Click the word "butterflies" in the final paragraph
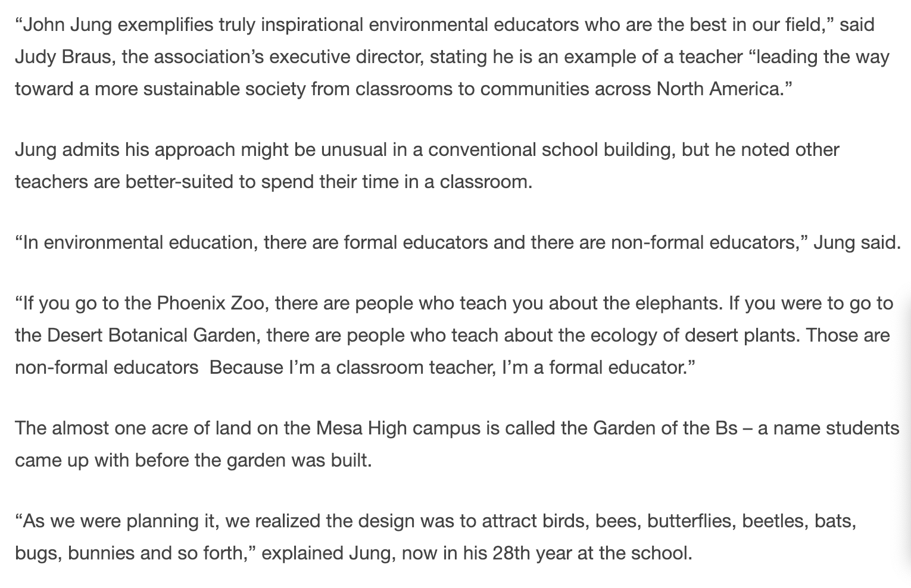The height and width of the screenshot is (588, 911). pos(689,521)
